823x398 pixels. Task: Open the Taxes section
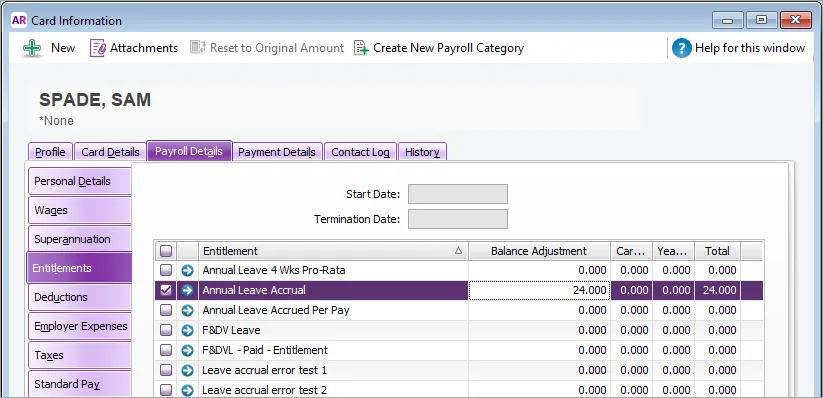click(79, 355)
